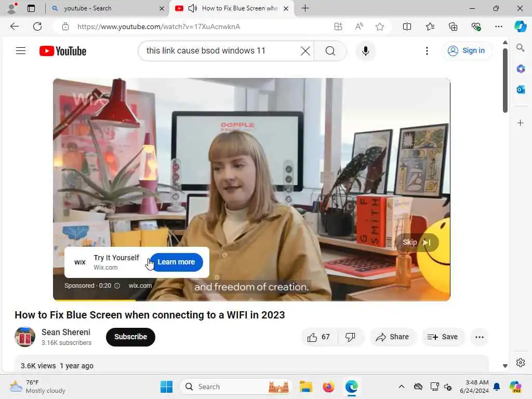The height and width of the screenshot is (399, 532).
Task: Click the taskbar Search box
Action: [236, 387]
